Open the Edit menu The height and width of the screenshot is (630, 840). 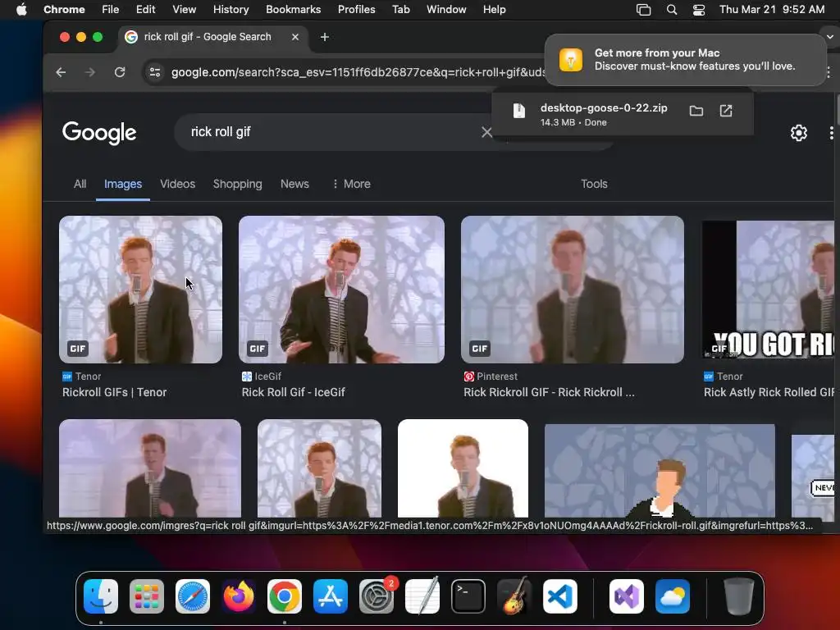(145, 9)
